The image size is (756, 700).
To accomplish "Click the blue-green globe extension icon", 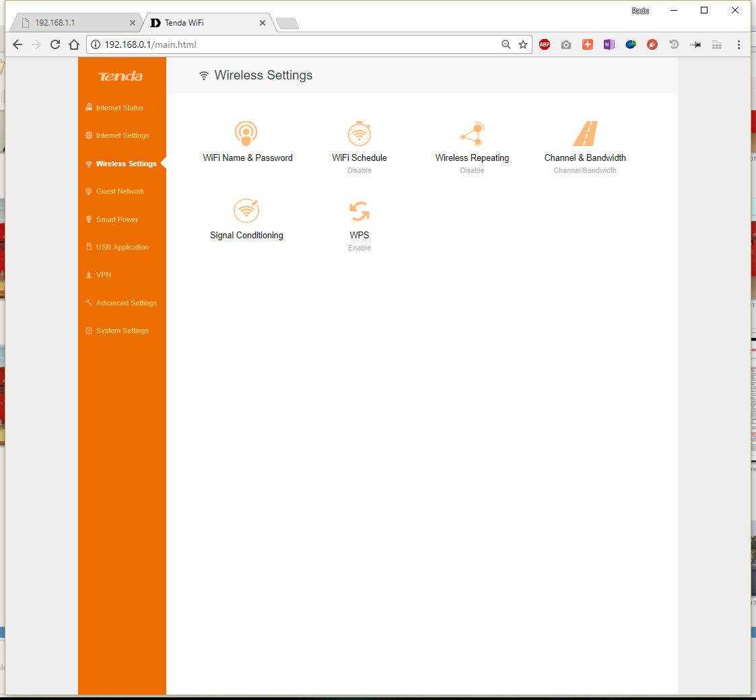I will pyautogui.click(x=631, y=44).
